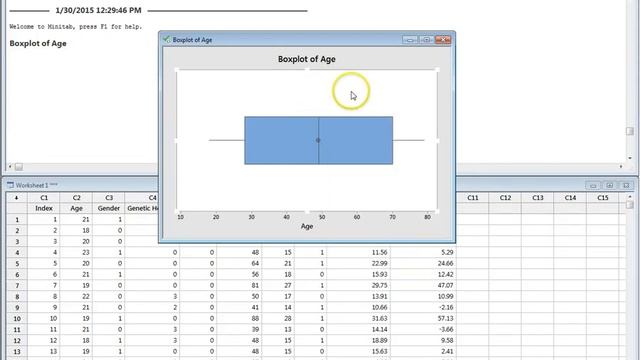Click the Age cell with value 22 in row 8
The width and height of the screenshot is (640, 360).
pos(76,296)
